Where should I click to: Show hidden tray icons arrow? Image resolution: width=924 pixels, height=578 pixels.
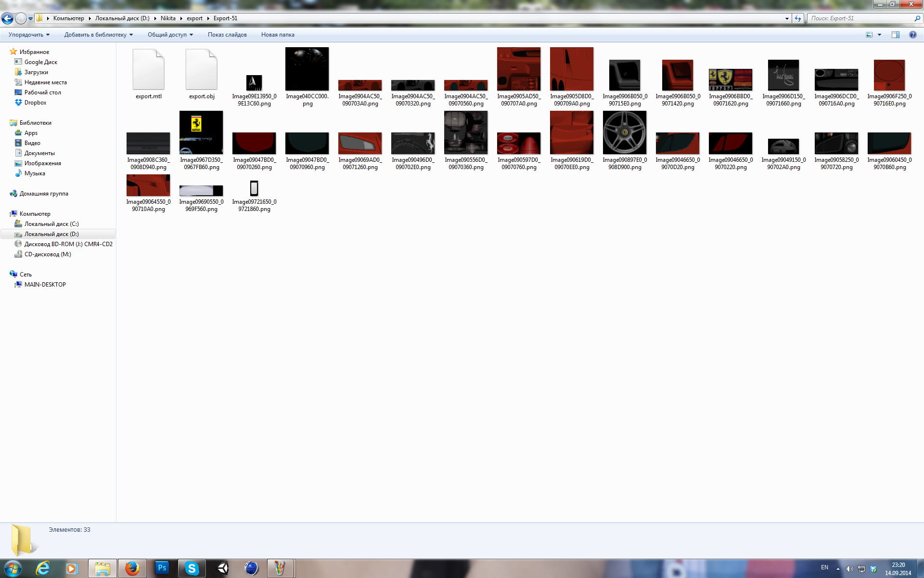[x=838, y=569]
